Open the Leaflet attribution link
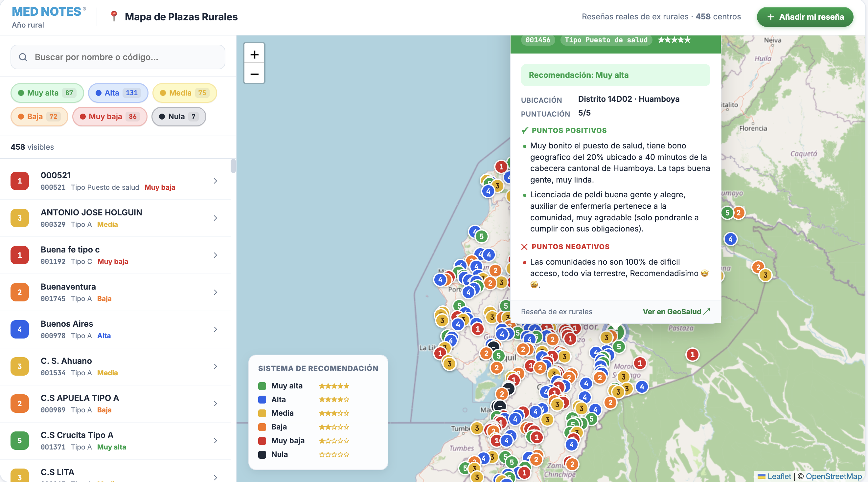This screenshot has height=482, width=868. click(x=779, y=476)
